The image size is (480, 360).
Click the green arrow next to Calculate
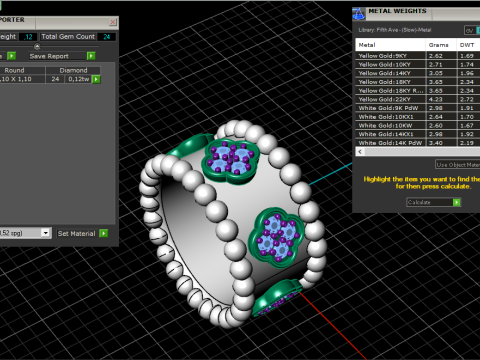[x=457, y=202]
